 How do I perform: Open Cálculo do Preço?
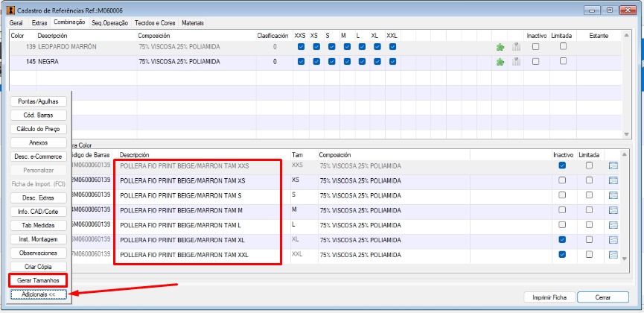[x=39, y=129]
